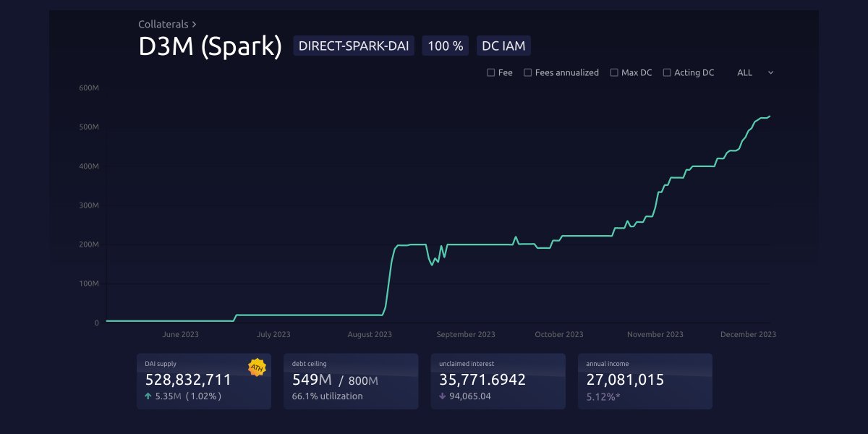Click the ATH badge icon
The image size is (868, 434).
257,367
